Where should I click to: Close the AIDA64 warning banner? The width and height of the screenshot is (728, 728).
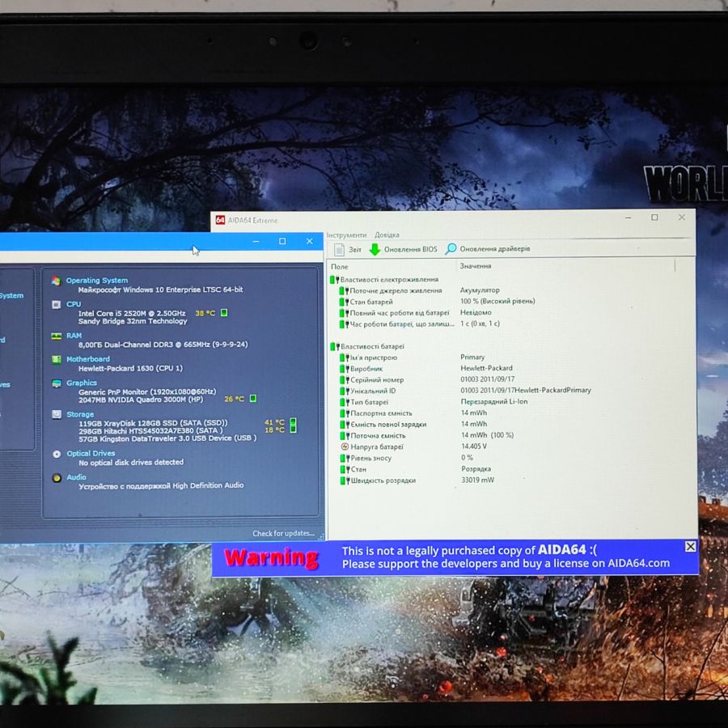[691, 547]
